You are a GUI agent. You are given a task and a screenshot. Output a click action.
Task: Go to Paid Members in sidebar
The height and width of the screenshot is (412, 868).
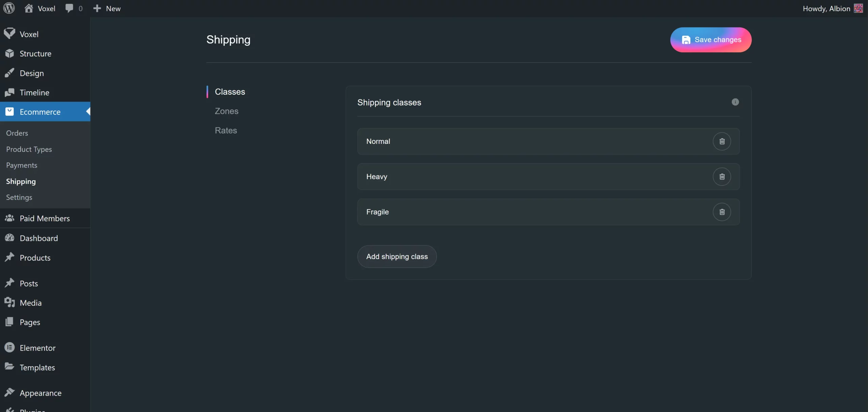pos(44,219)
